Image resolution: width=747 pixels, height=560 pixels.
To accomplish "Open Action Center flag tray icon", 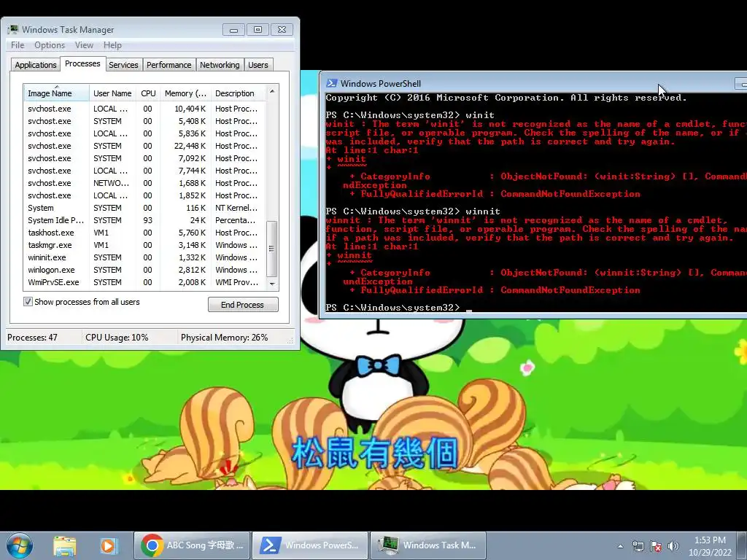I will click(656, 546).
